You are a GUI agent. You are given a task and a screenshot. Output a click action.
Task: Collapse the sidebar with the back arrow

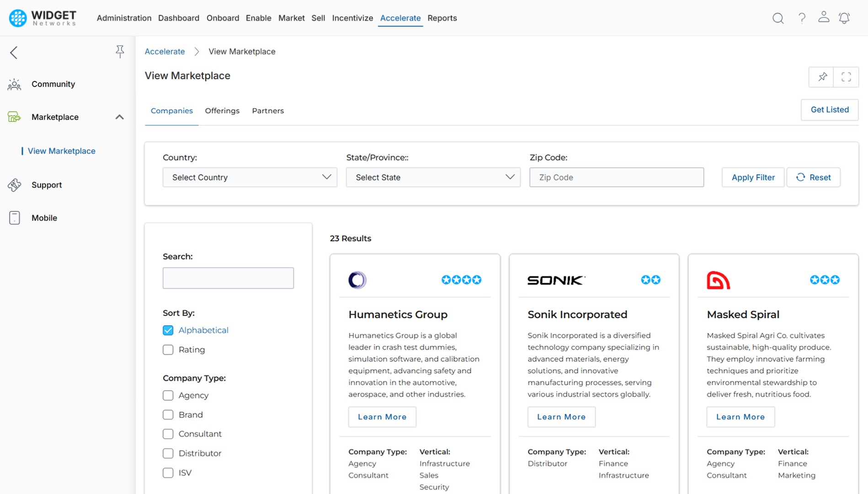point(14,53)
